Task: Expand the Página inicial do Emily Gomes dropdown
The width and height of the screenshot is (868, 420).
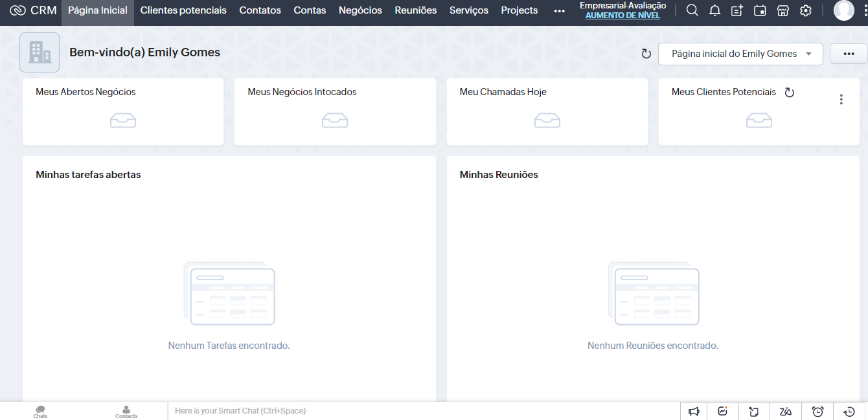Action: [x=740, y=54]
